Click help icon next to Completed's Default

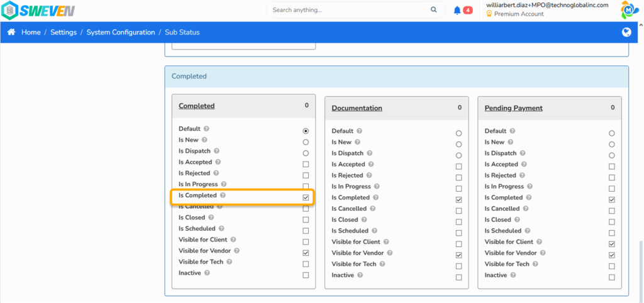[x=206, y=129]
